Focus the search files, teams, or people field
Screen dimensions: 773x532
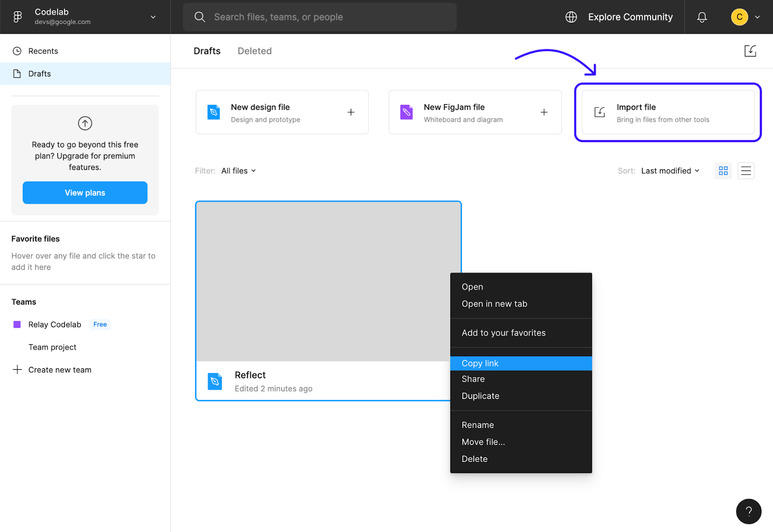click(x=320, y=17)
